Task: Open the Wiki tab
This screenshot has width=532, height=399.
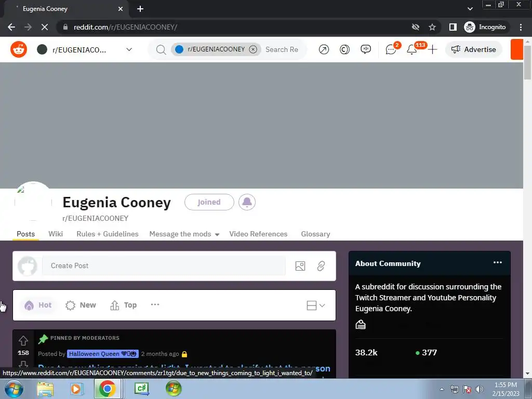Action: (x=56, y=234)
